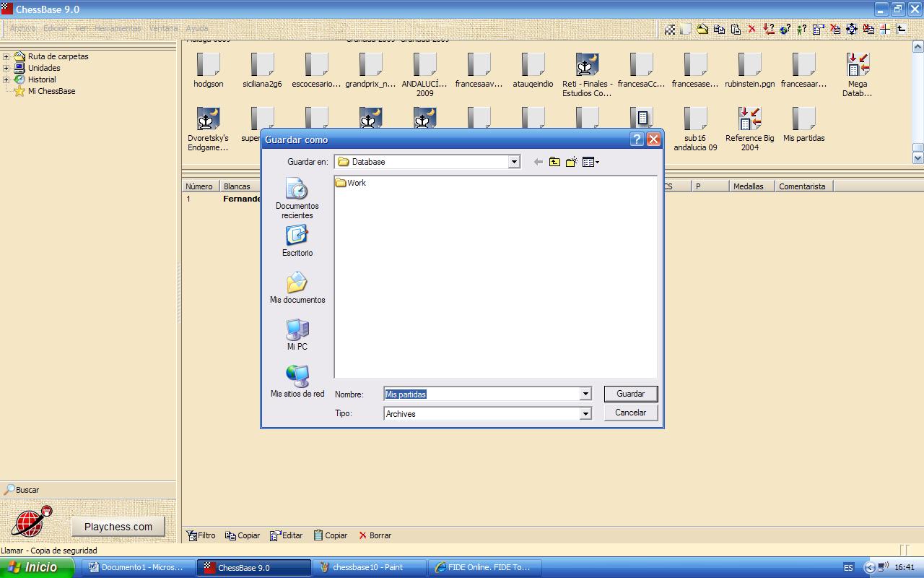Click the Guardar button
The image size is (924, 578).
[631, 394]
